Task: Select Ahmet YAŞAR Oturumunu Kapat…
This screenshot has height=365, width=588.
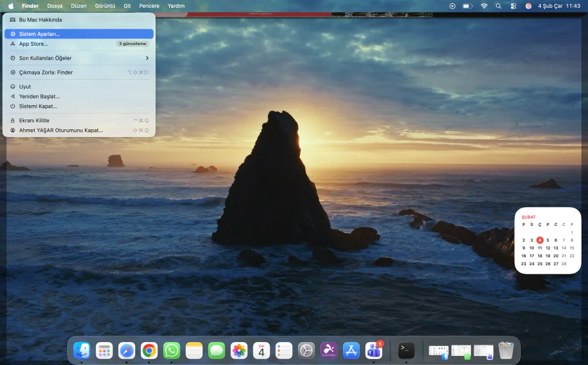Action: point(79,130)
